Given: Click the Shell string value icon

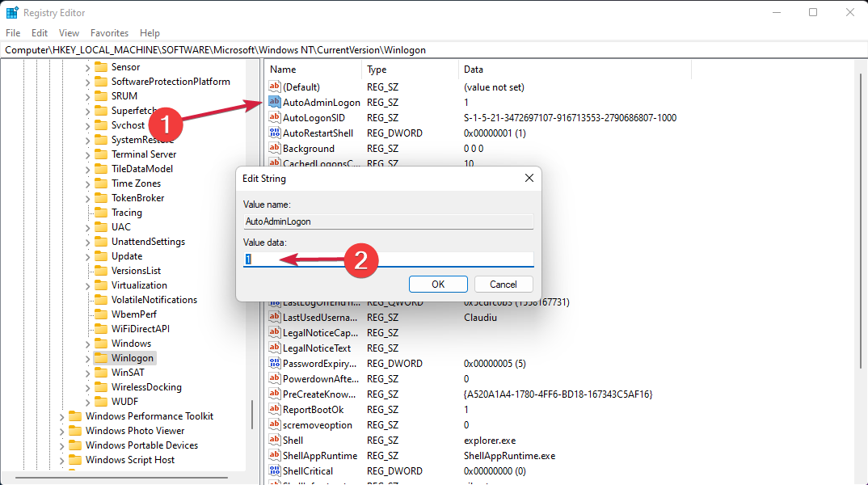Looking at the screenshot, I should click(x=275, y=441).
